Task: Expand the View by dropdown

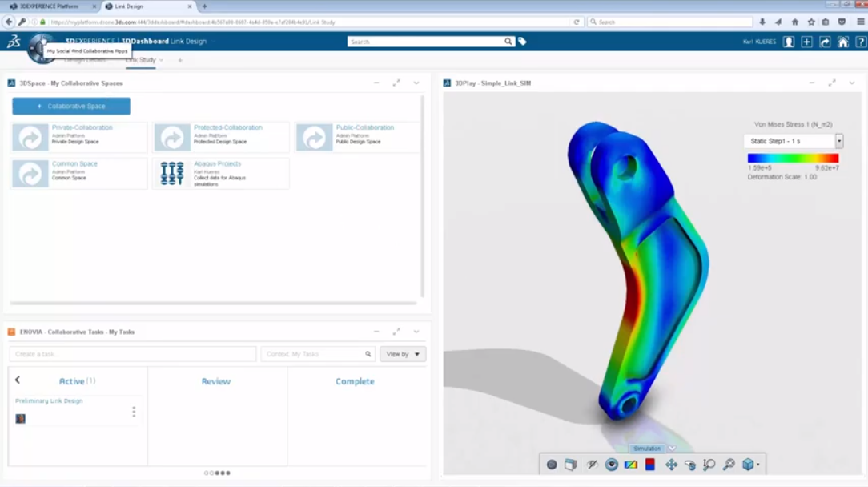Action: point(403,354)
